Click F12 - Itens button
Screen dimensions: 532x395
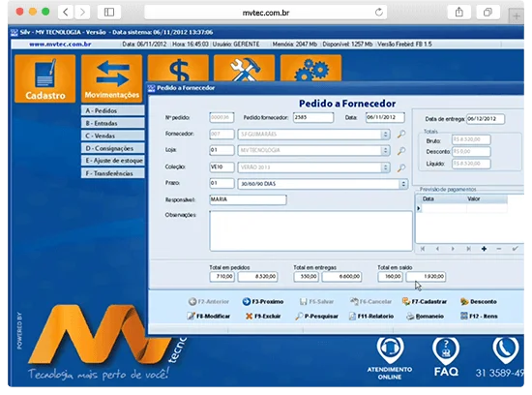[479, 317]
